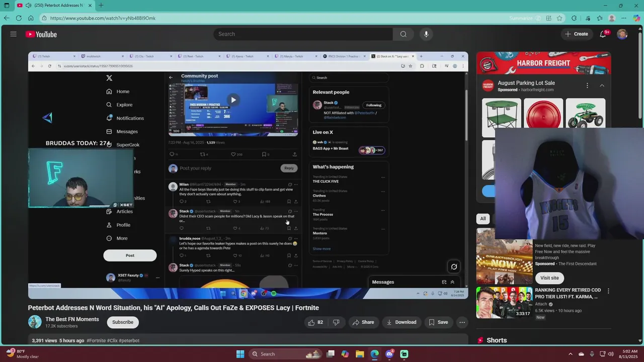
Task: Open Edge settings and more menu
Action: (624, 18)
